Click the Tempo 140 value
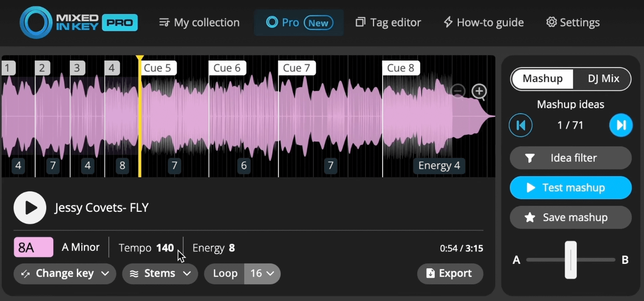Image resolution: width=644 pixels, height=301 pixels. [146, 248]
